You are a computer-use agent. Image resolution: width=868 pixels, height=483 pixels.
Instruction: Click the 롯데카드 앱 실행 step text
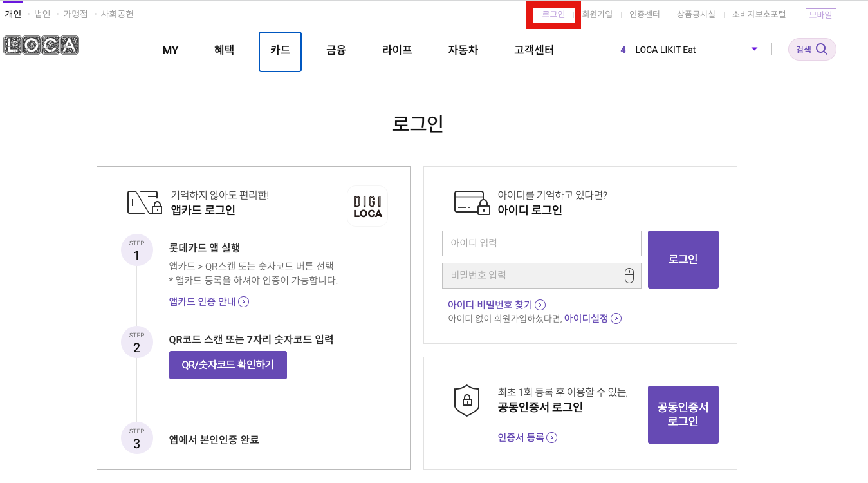tap(205, 248)
